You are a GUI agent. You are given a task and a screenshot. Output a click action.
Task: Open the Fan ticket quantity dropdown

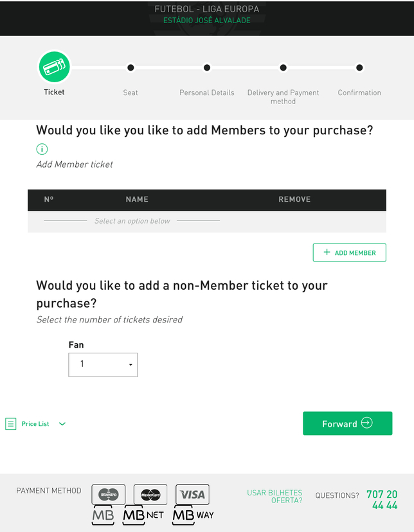coord(103,365)
